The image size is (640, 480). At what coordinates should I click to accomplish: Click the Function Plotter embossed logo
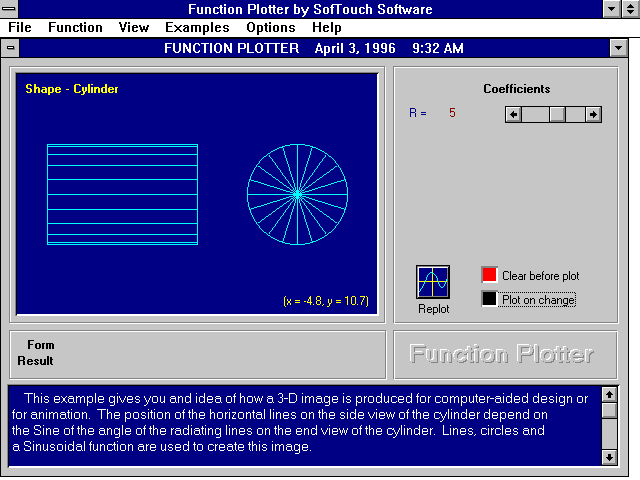[501, 354]
